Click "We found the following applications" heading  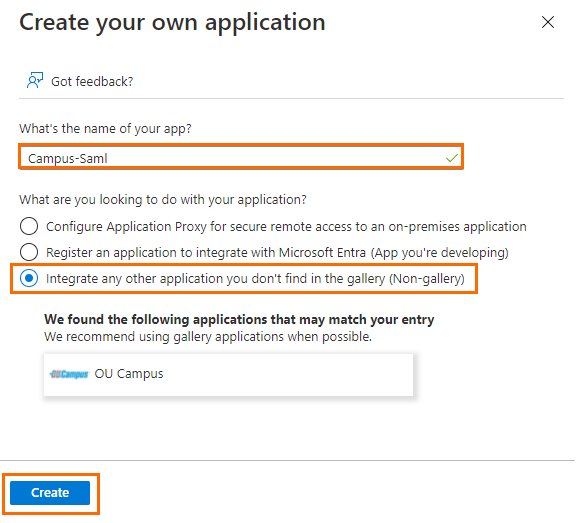pyautogui.click(x=239, y=320)
